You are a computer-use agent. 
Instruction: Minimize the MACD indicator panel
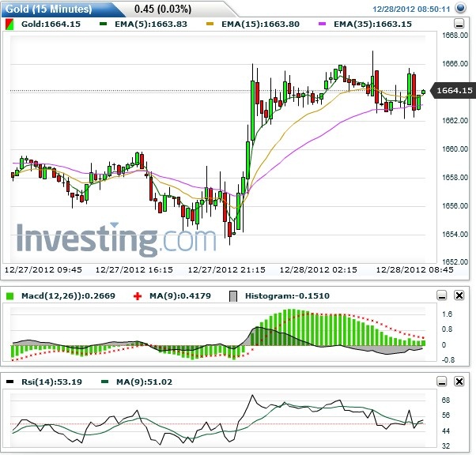tap(442, 295)
